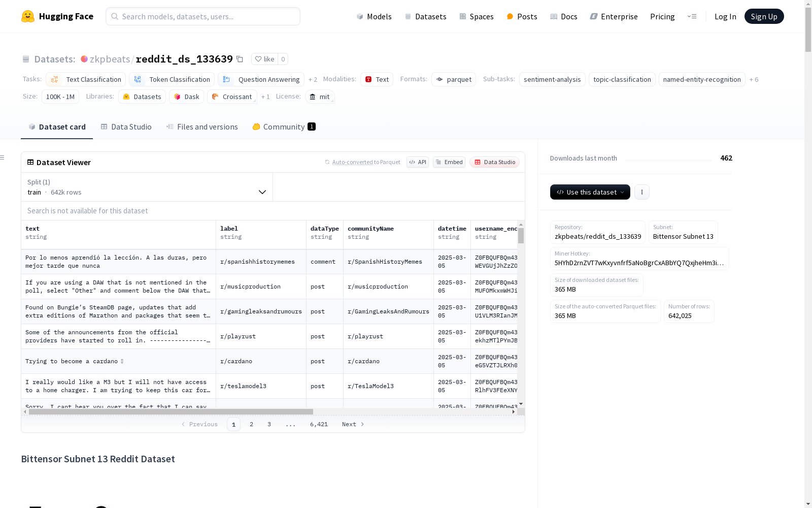The image size is (812, 508).
Task: Click the named-entity-recognition sub-task tag
Action: click(x=702, y=79)
